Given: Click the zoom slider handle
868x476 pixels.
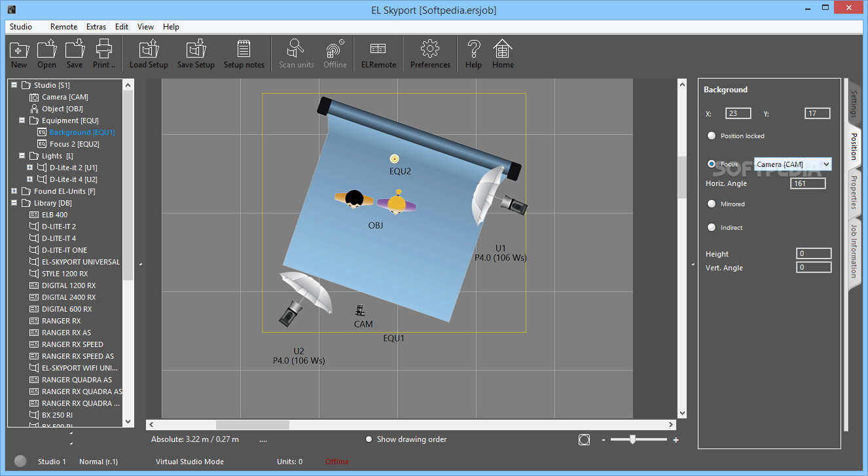Looking at the screenshot, I should [632, 439].
